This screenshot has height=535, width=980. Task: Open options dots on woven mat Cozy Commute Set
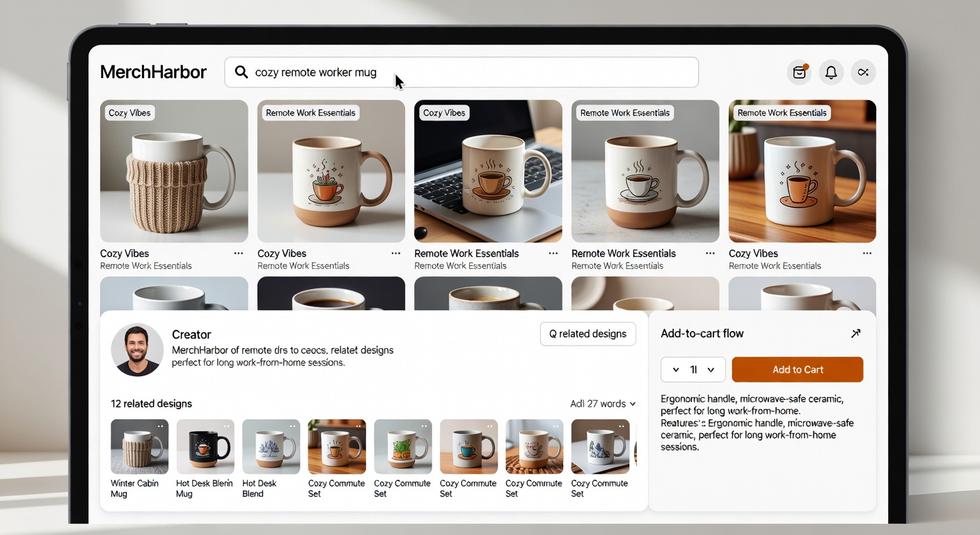[555, 426]
